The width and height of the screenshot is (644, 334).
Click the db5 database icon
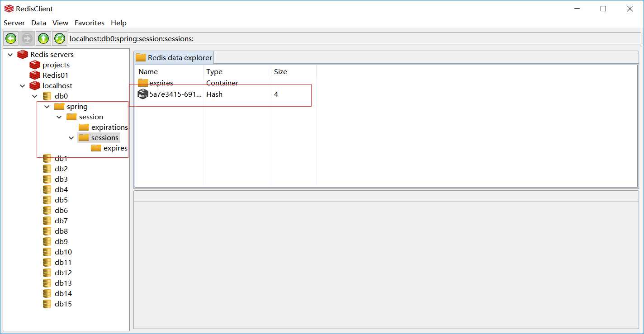click(47, 200)
